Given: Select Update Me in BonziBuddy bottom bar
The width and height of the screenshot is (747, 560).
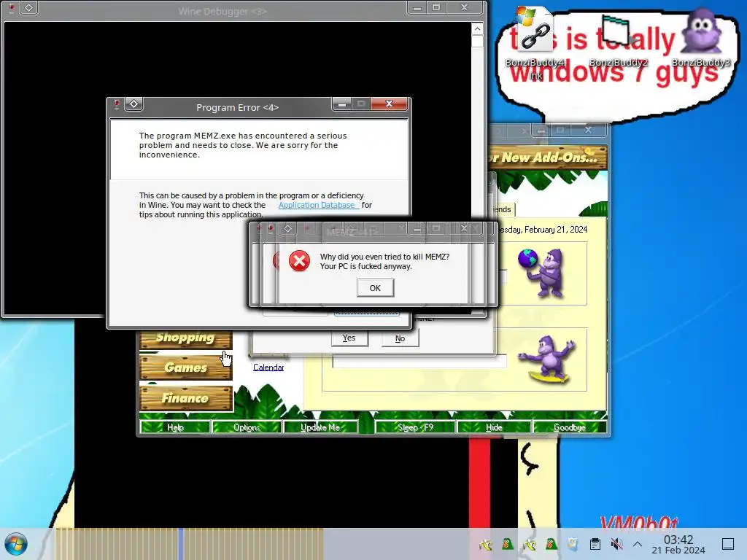Looking at the screenshot, I should tap(320, 427).
